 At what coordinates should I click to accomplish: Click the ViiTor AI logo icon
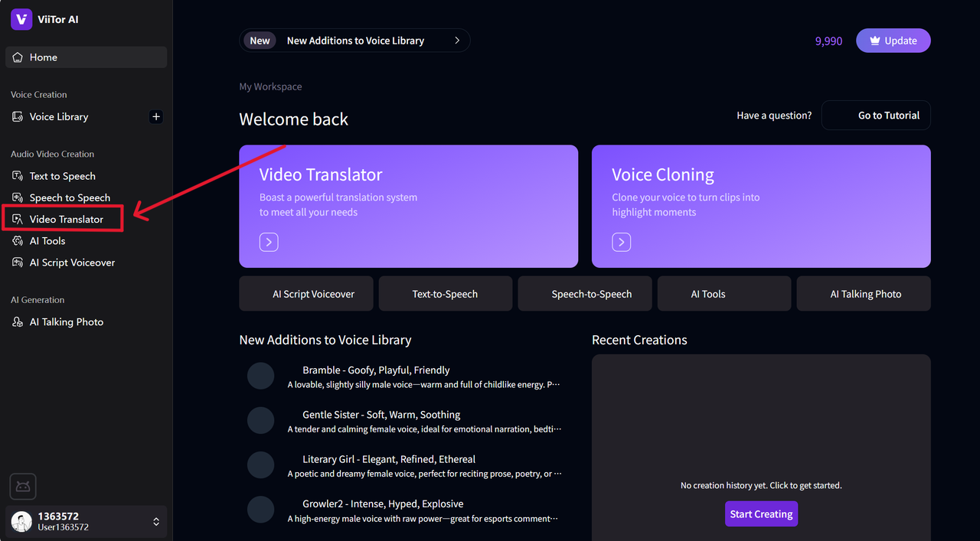click(x=21, y=19)
